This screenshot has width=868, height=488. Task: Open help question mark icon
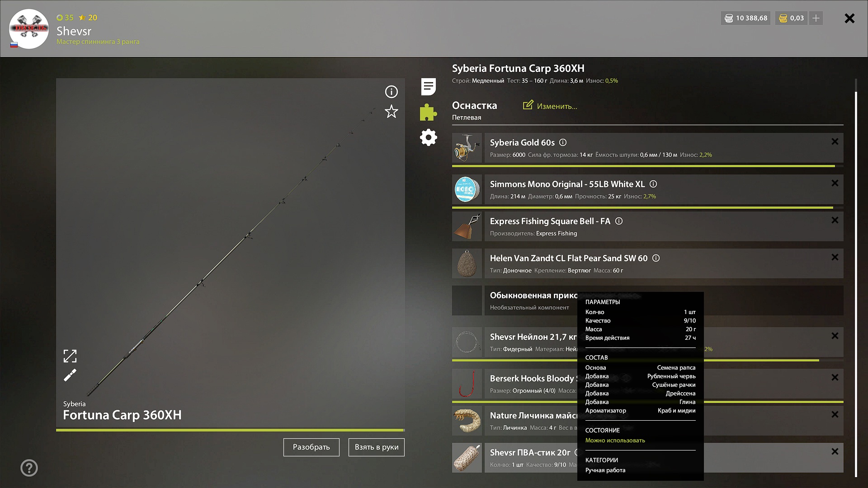(29, 468)
